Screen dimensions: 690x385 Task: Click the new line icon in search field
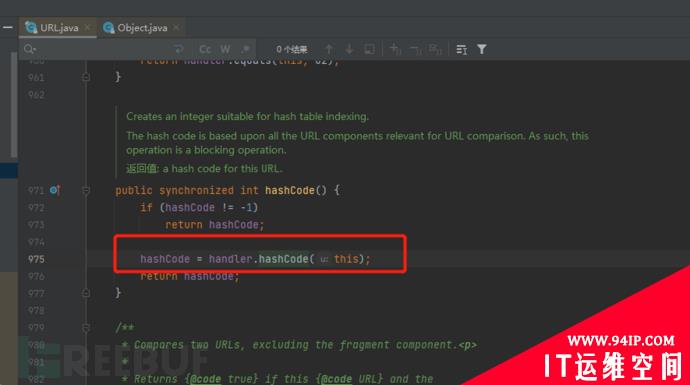(178, 49)
